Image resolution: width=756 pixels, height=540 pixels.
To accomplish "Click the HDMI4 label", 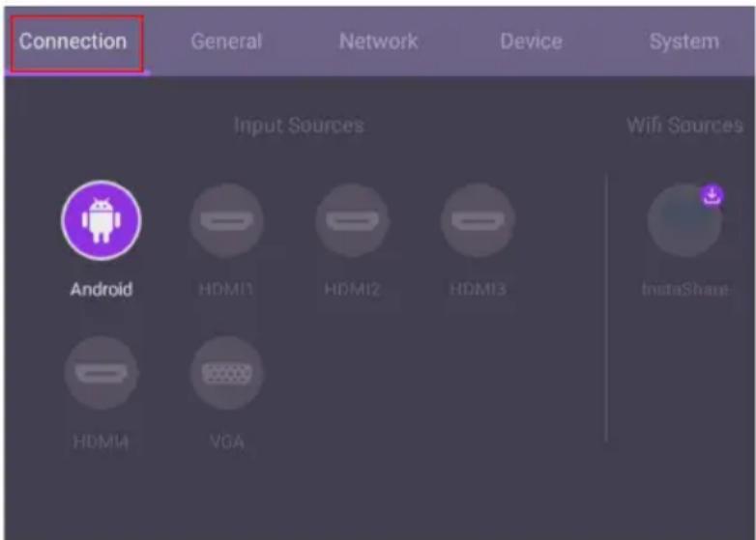I will 101,441.
